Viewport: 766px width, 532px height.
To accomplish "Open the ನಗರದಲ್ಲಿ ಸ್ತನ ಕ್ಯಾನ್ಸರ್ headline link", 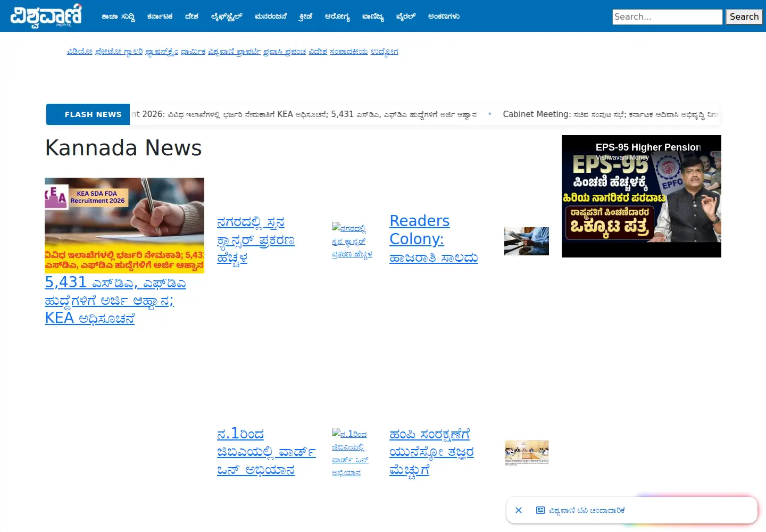I will (x=255, y=240).
